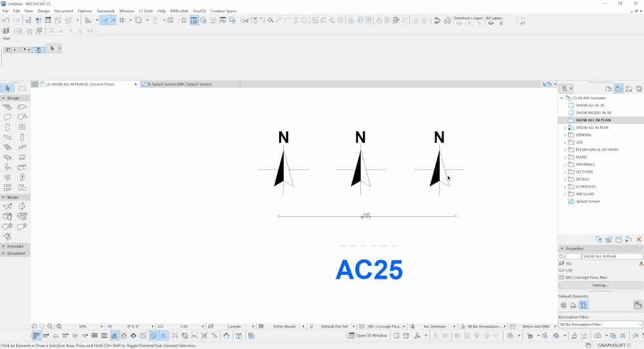Select the Marquee tool in the toolbox
This screenshot has height=349, width=644.
click(x=22, y=88)
